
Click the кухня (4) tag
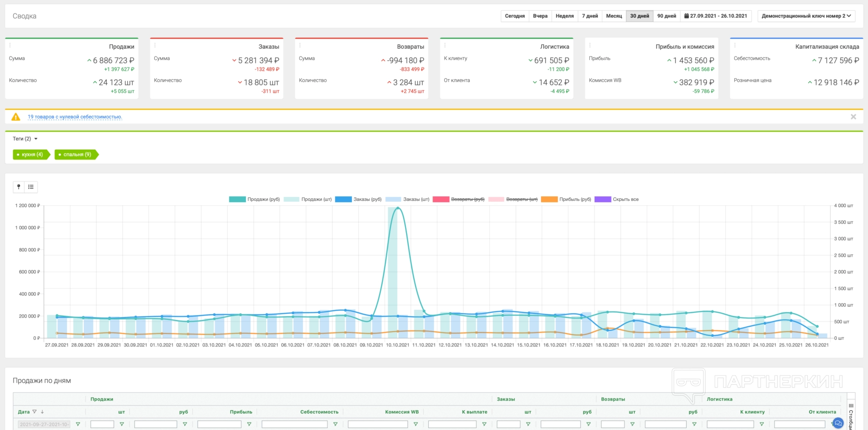[x=31, y=154]
